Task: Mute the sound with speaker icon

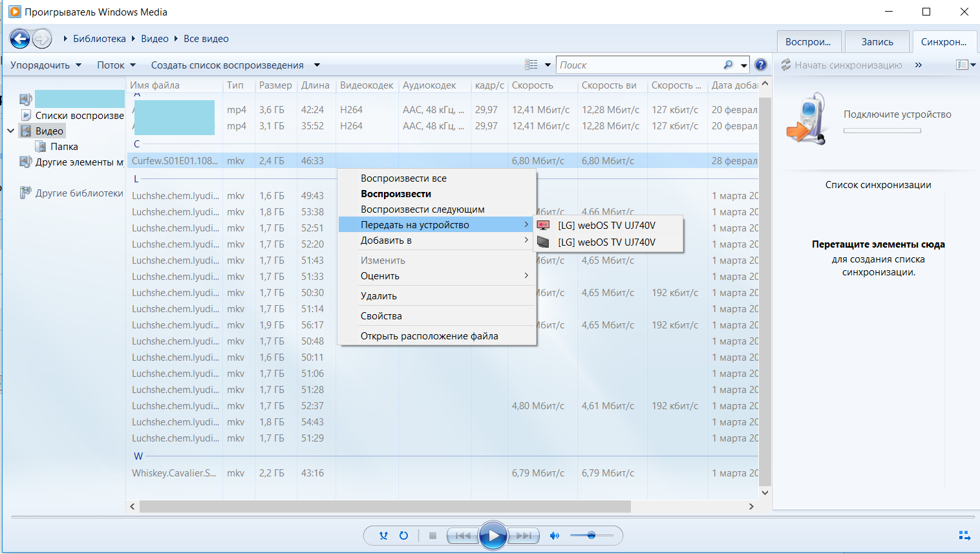Action: pos(554,535)
